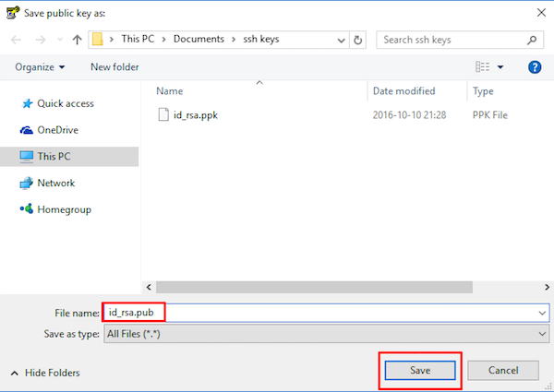Click the This PC monitor icon
The image size is (554, 392).
click(27, 157)
